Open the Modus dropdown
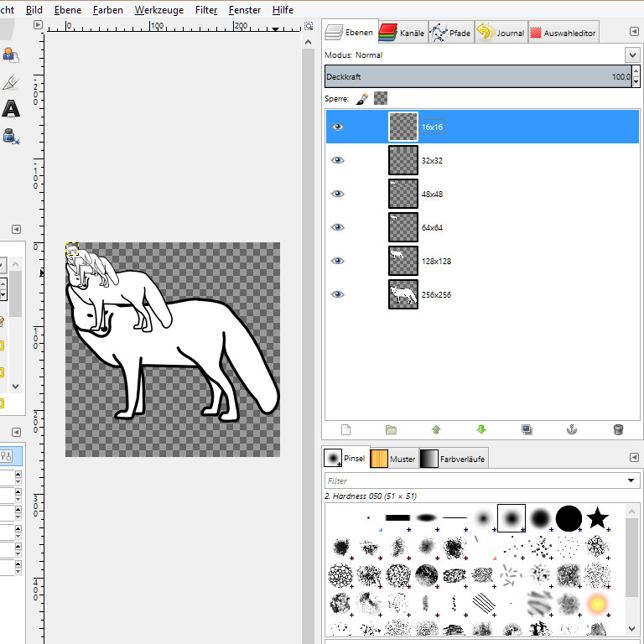The image size is (644, 644). (631, 55)
